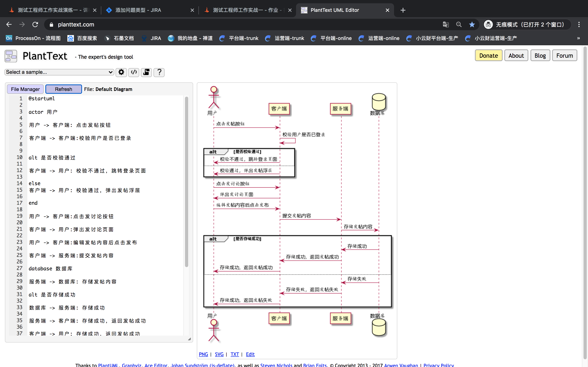Click the yellow Donate button
Image resolution: width=588 pixels, height=367 pixels.
click(488, 56)
